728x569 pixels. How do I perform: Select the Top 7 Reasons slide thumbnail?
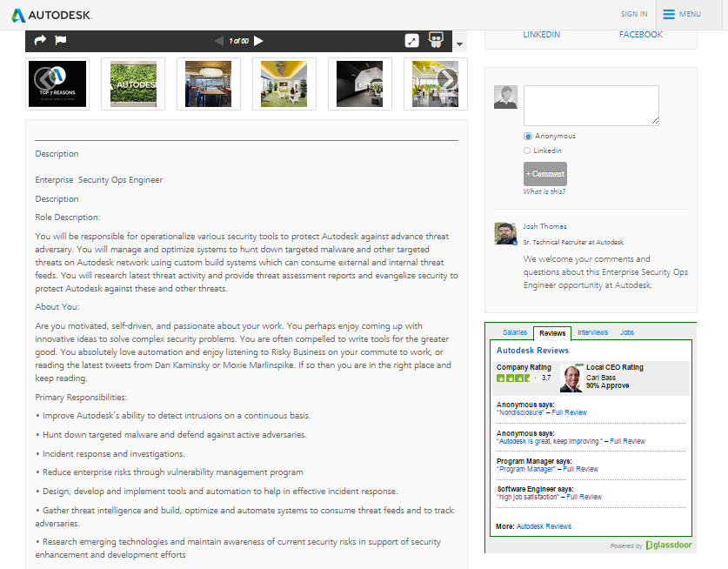coord(57,84)
